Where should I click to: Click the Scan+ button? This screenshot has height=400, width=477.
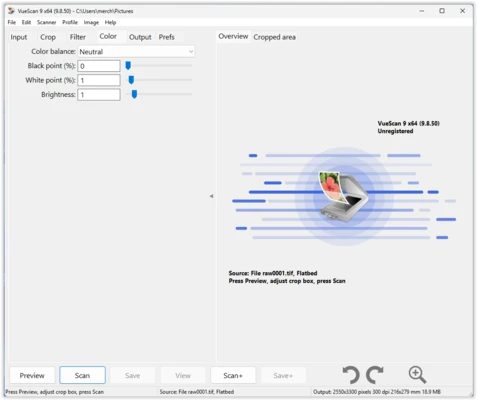(x=233, y=375)
